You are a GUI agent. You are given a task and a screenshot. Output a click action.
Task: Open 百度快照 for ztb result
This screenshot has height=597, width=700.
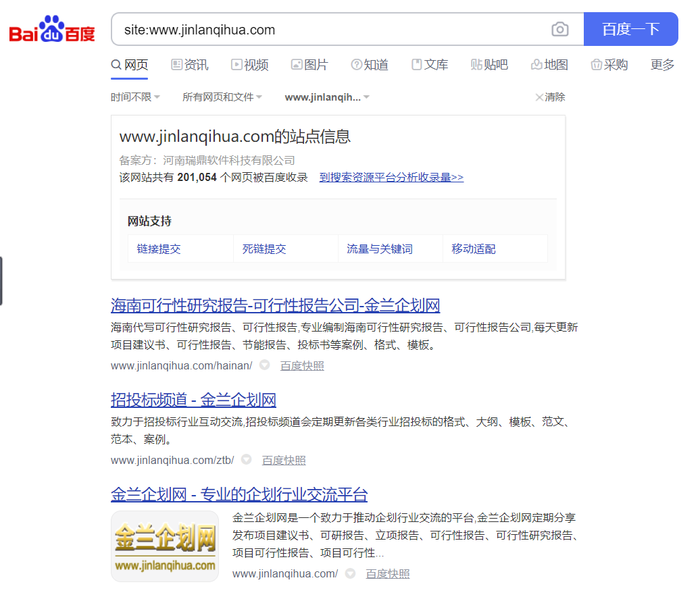pyautogui.click(x=284, y=460)
